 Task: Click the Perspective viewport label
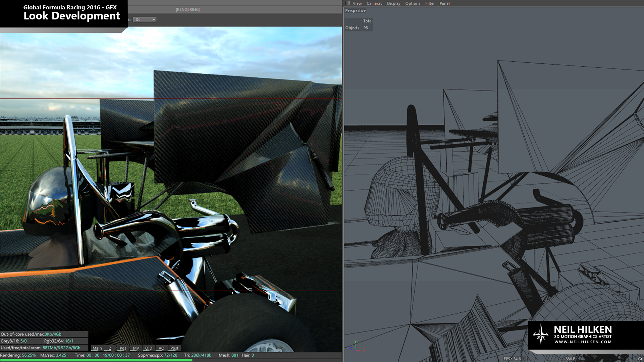[x=355, y=11]
